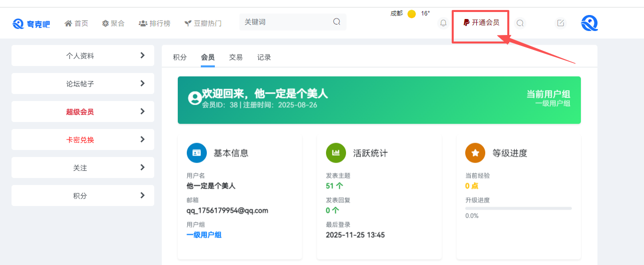Open the 记录 tab

(x=264, y=57)
